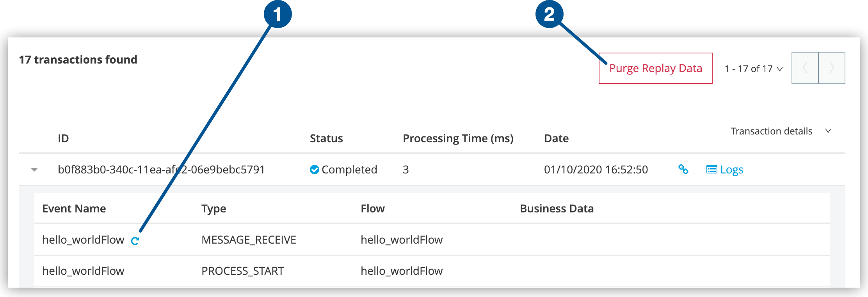Screen dimensions: 868x297
Task: Click the list icon left of Logs
Action: 711,170
